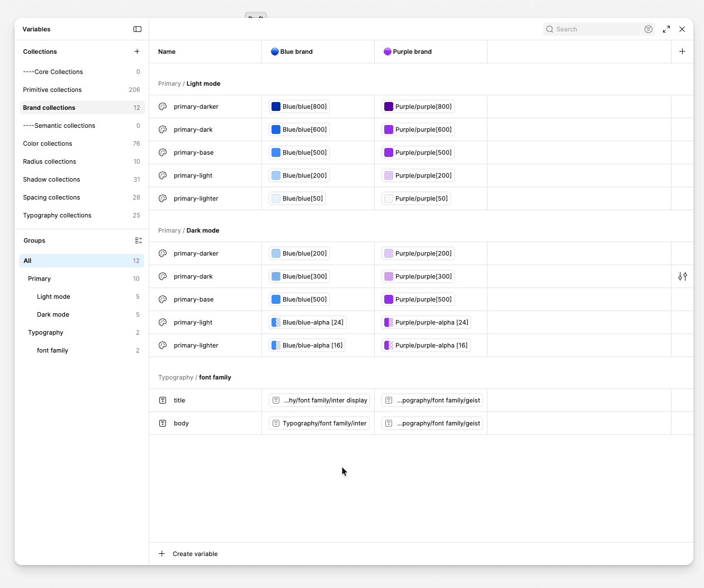The height and width of the screenshot is (588, 704).
Task: Click inter display font value chip
Action: (319, 400)
